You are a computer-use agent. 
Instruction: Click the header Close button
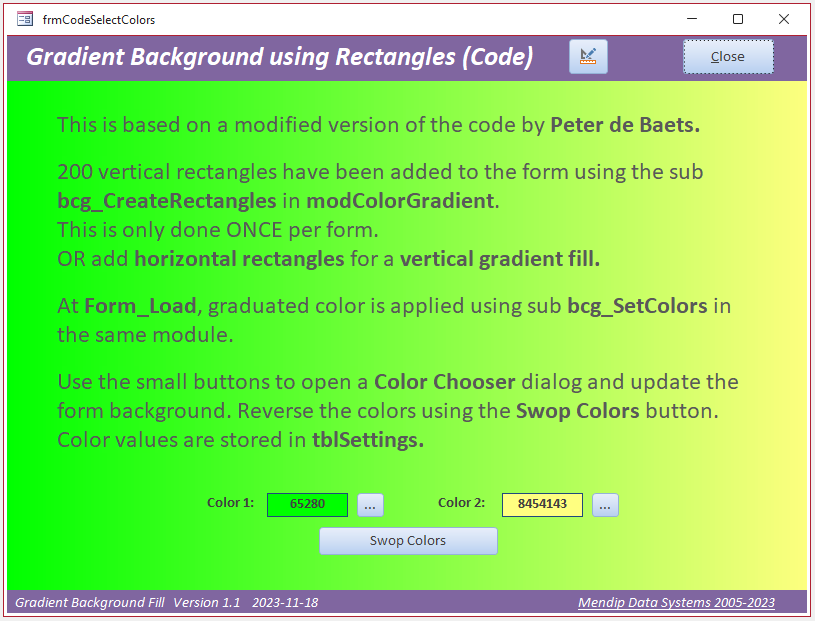coord(728,57)
